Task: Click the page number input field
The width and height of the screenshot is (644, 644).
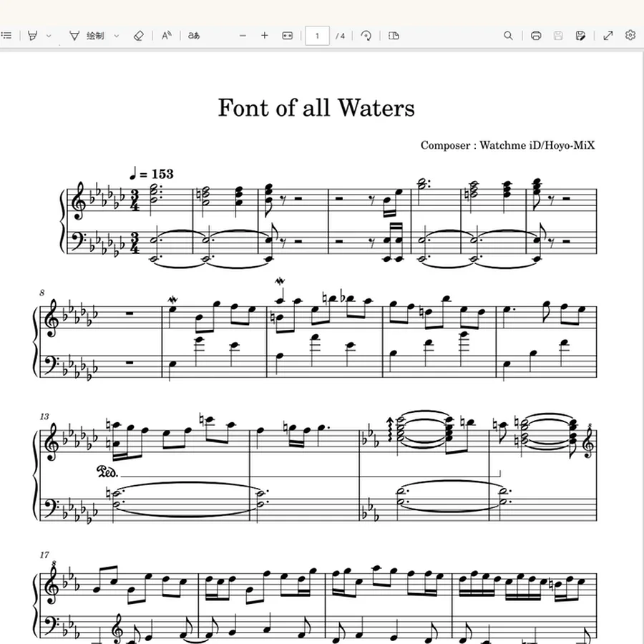Action: click(x=317, y=36)
